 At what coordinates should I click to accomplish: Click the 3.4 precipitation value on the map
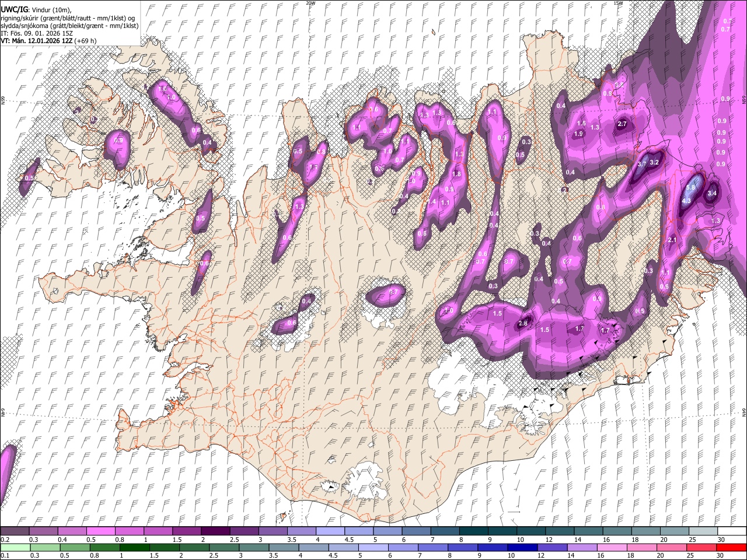pos(712,193)
